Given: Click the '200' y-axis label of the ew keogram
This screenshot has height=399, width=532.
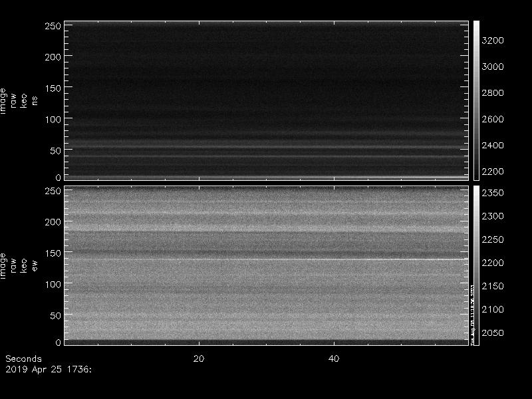Looking at the screenshot, I should click(53, 222).
